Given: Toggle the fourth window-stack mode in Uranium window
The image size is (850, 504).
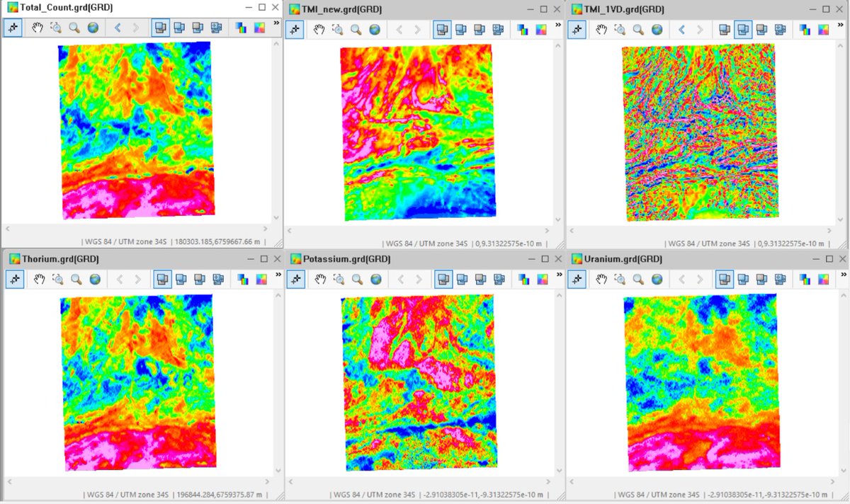Looking at the screenshot, I should click(x=780, y=279).
